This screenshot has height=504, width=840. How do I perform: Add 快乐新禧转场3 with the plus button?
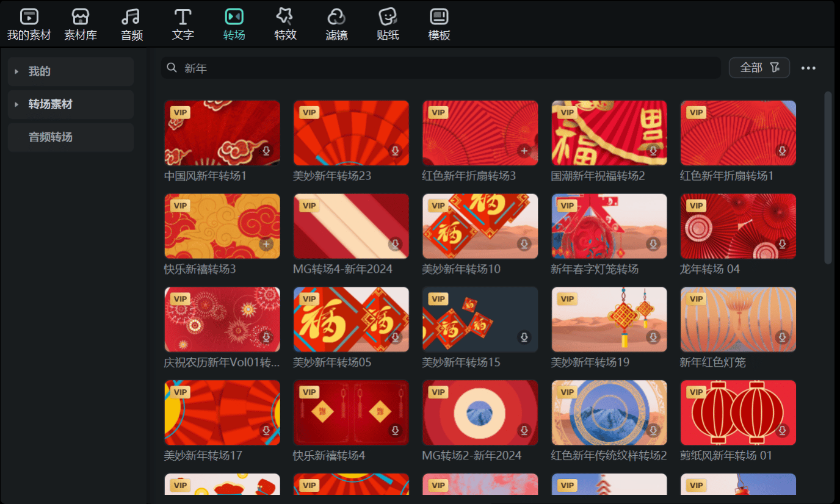(x=266, y=244)
